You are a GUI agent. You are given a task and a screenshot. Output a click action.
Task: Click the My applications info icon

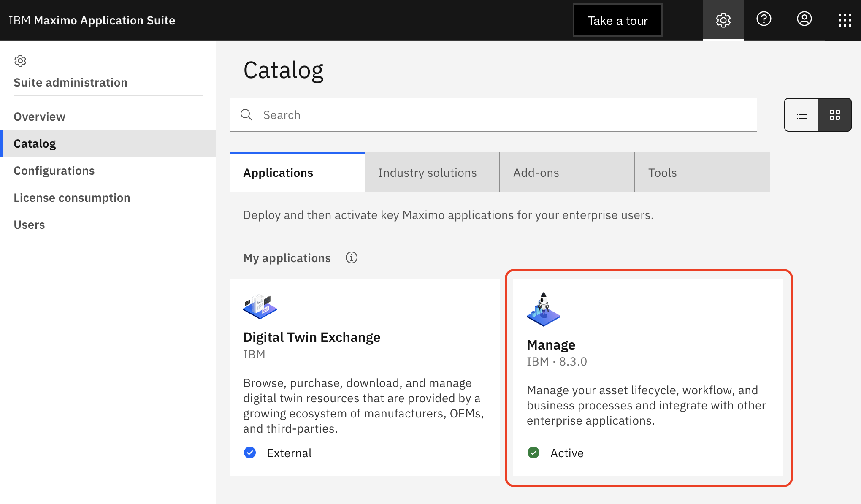pyautogui.click(x=351, y=257)
